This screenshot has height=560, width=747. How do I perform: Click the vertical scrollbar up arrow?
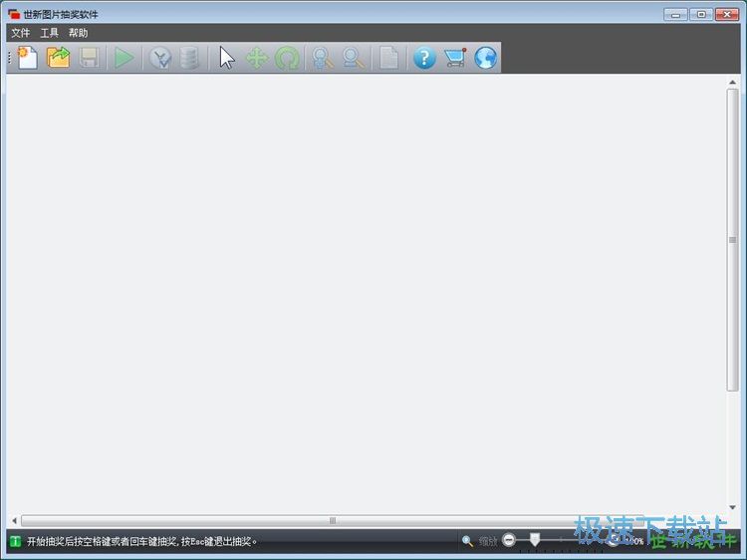click(732, 83)
